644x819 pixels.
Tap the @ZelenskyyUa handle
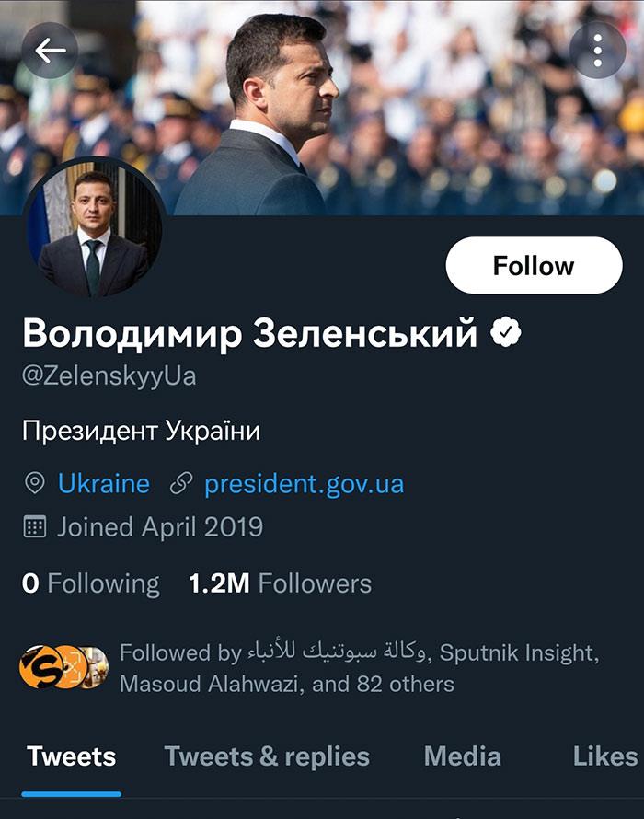[109, 377]
